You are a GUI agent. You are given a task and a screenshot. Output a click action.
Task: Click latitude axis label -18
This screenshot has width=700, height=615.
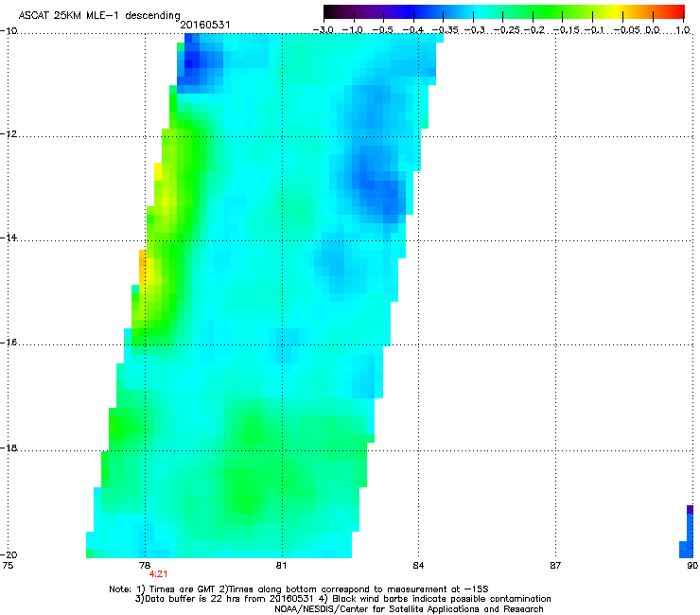coord(9,448)
